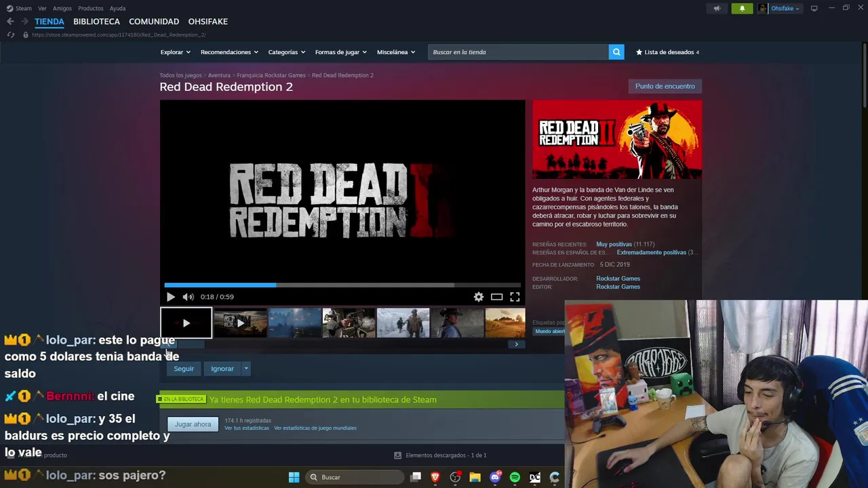Click the Seguir button

[x=184, y=369]
